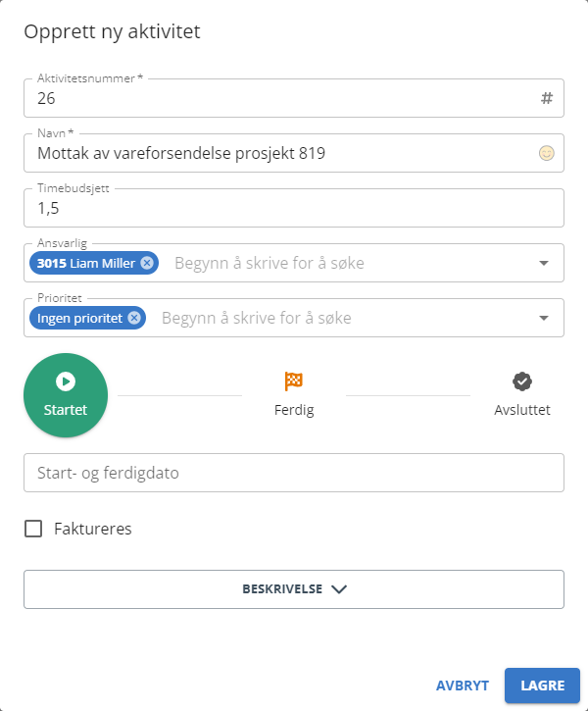
Task: Open the emoji picker in Navn field
Action: 546,153
